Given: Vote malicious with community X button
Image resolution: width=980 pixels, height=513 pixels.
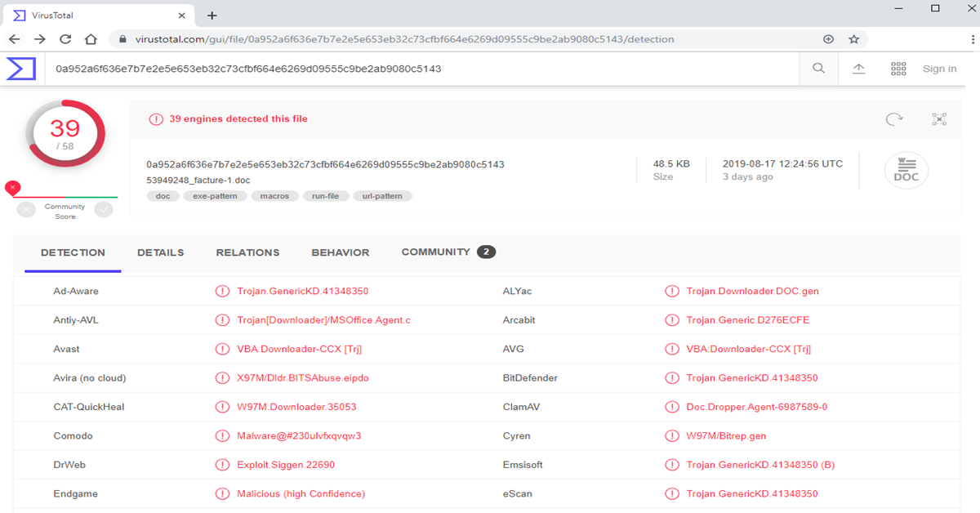Looking at the screenshot, I should pyautogui.click(x=26, y=209).
